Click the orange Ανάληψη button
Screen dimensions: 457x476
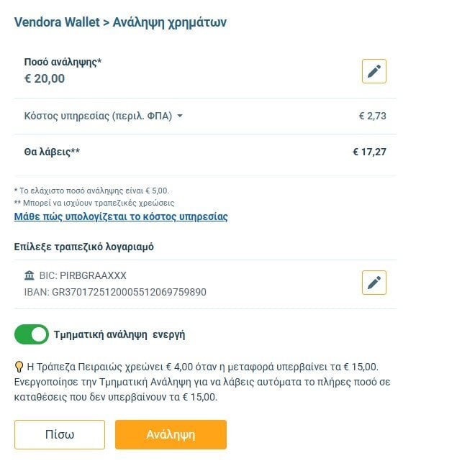(171, 434)
